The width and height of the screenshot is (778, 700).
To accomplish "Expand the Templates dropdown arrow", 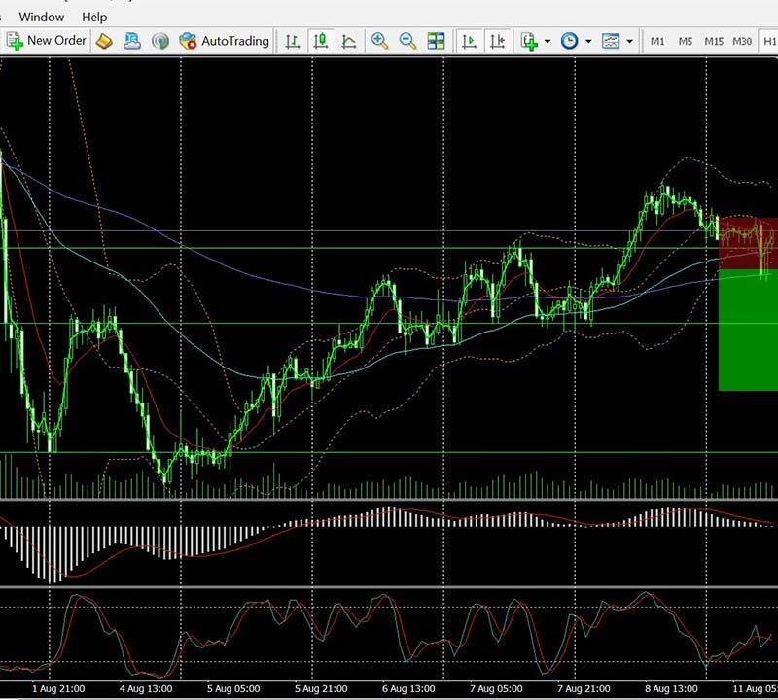I will click(629, 41).
